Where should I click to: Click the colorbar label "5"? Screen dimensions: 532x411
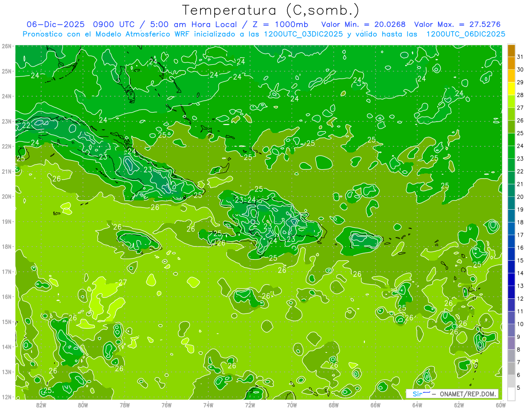[519, 388]
